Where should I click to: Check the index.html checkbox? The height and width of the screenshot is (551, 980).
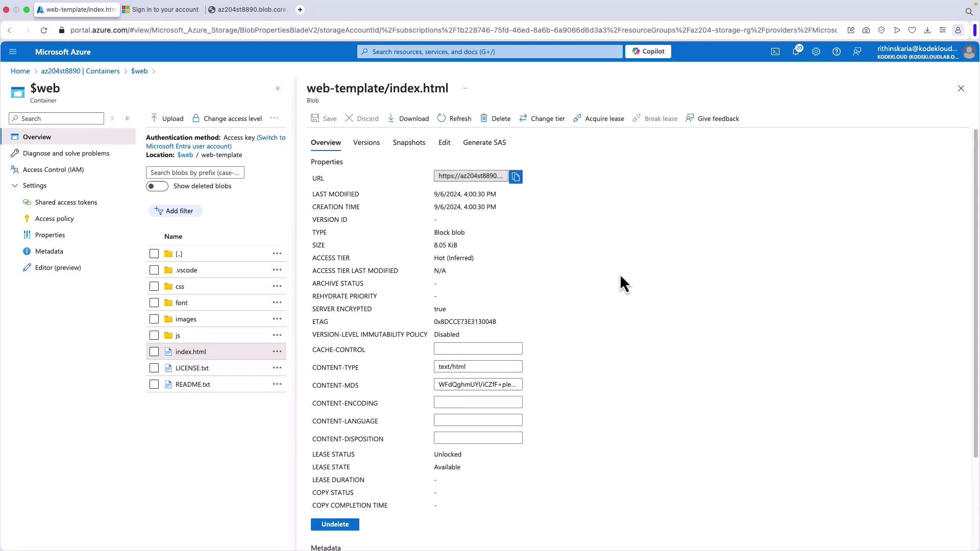tap(154, 352)
